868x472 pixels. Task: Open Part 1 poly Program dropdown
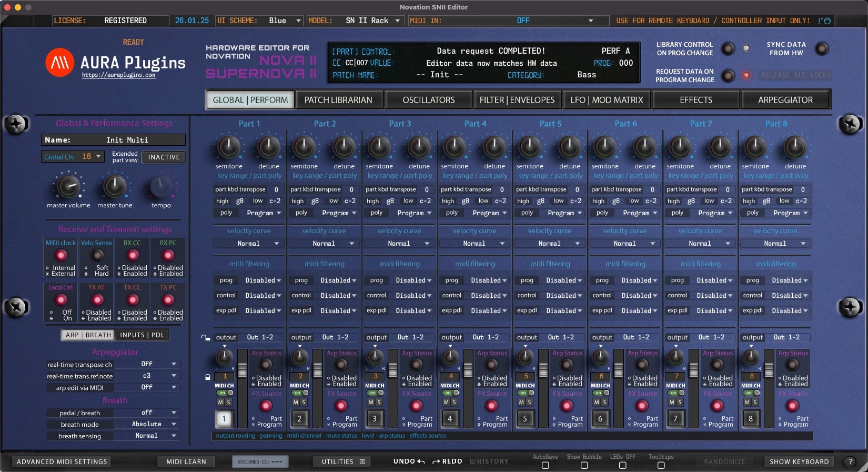[264, 213]
